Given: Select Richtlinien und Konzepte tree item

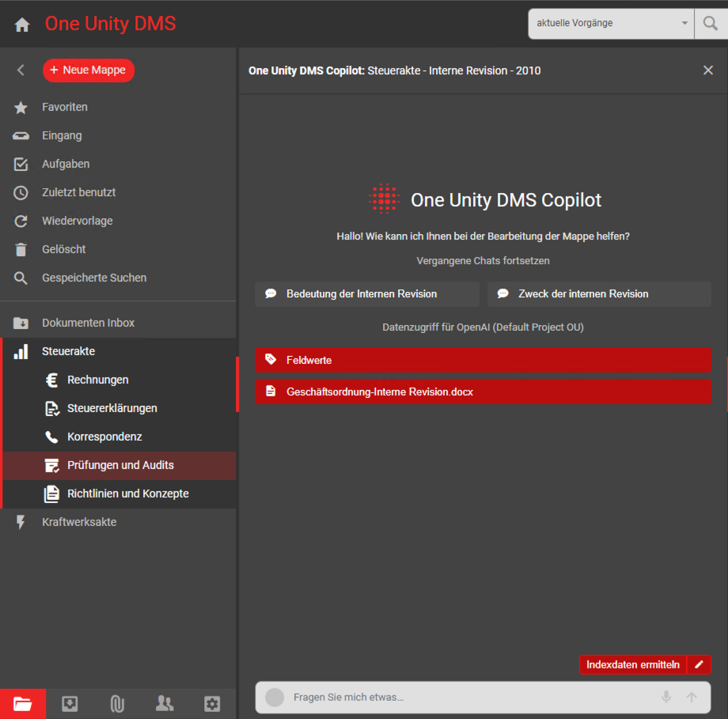Looking at the screenshot, I should [119, 494].
